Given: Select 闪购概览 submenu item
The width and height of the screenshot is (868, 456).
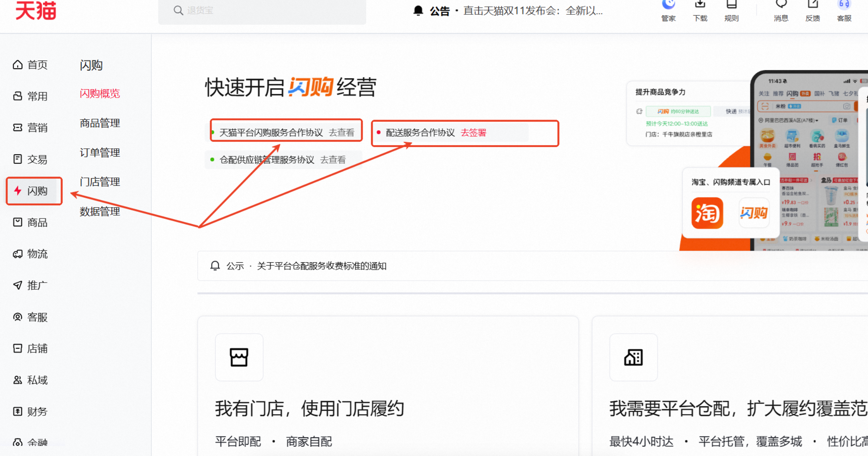Looking at the screenshot, I should [100, 94].
